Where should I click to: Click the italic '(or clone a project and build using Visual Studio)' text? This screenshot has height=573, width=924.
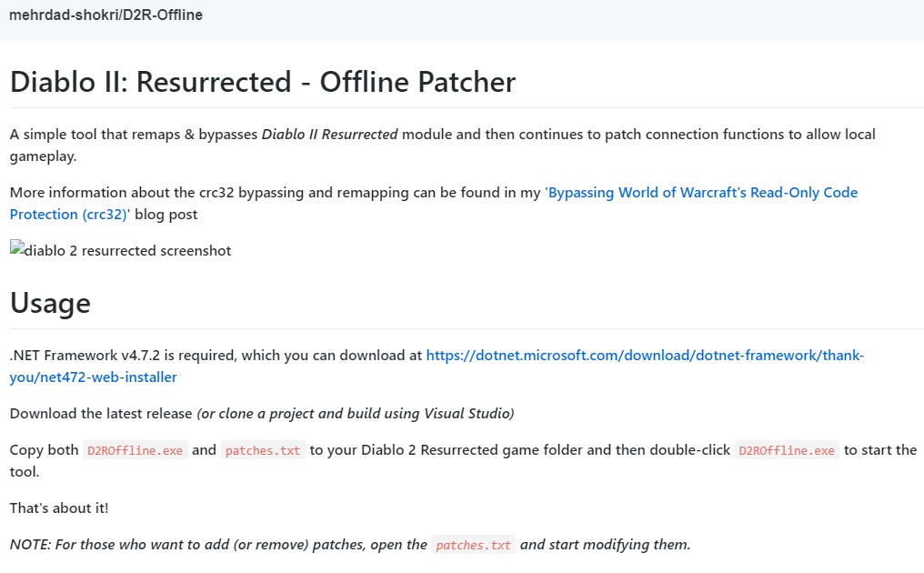356,413
